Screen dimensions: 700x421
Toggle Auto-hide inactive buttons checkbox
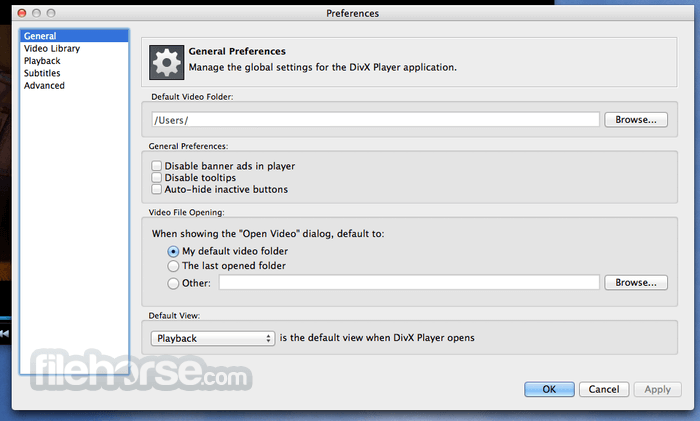156,189
